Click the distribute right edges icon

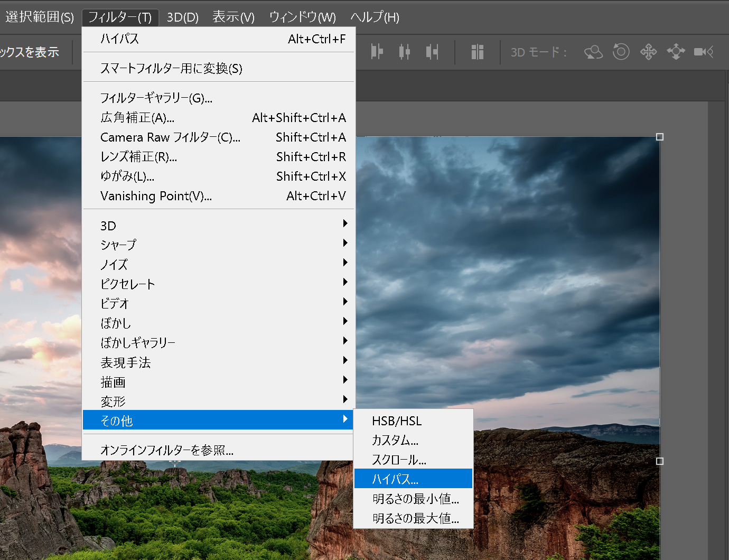click(432, 52)
